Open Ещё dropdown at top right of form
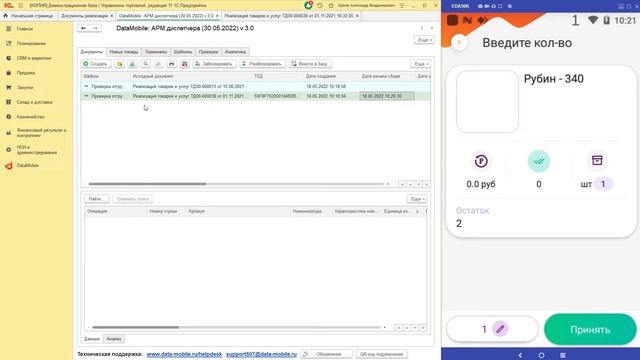This screenshot has height=360, width=640. tap(424, 40)
